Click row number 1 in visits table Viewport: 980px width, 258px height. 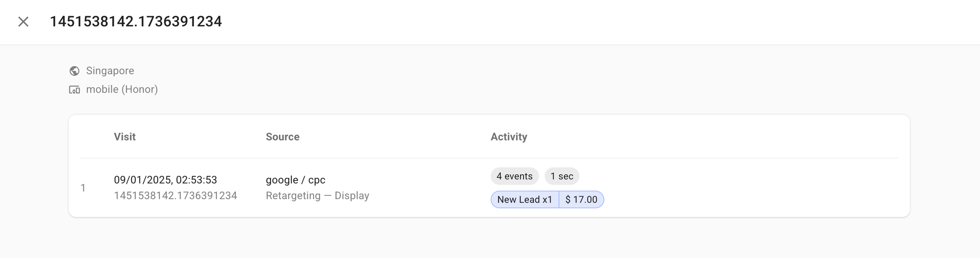[83, 188]
